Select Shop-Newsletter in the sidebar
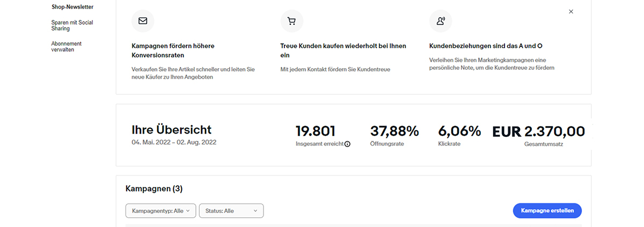 coord(72,7)
